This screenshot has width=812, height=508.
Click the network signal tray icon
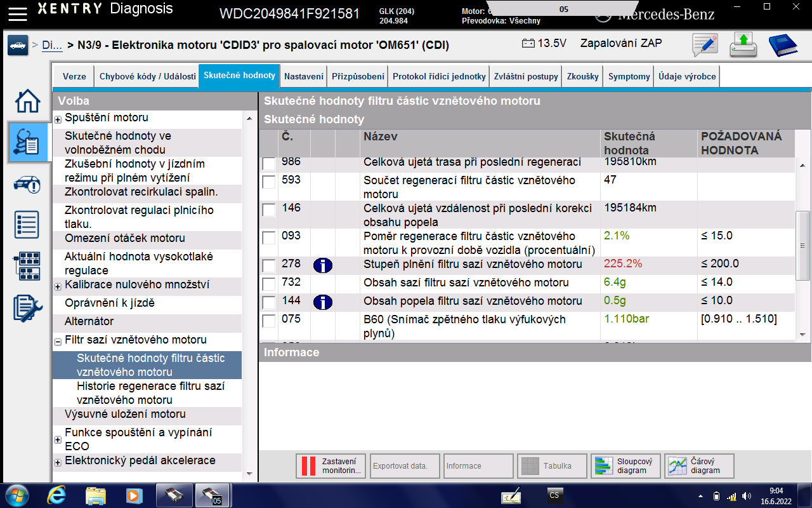pyautogui.click(x=731, y=496)
